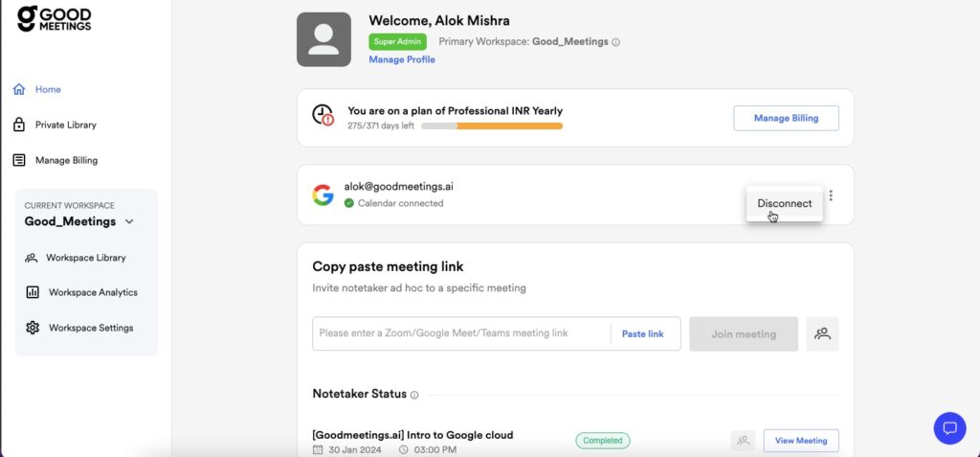The height and width of the screenshot is (457, 980).
Task: Click the info icon next to Primary Workspace
Action: point(615,42)
